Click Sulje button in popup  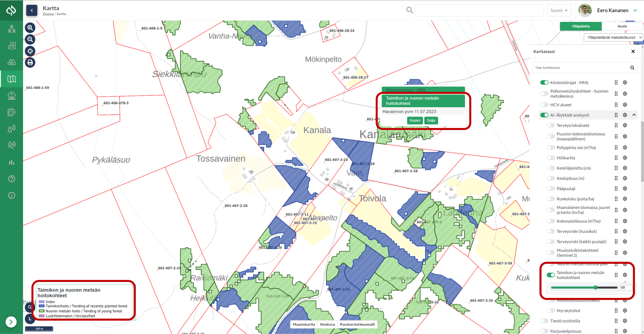431,120
